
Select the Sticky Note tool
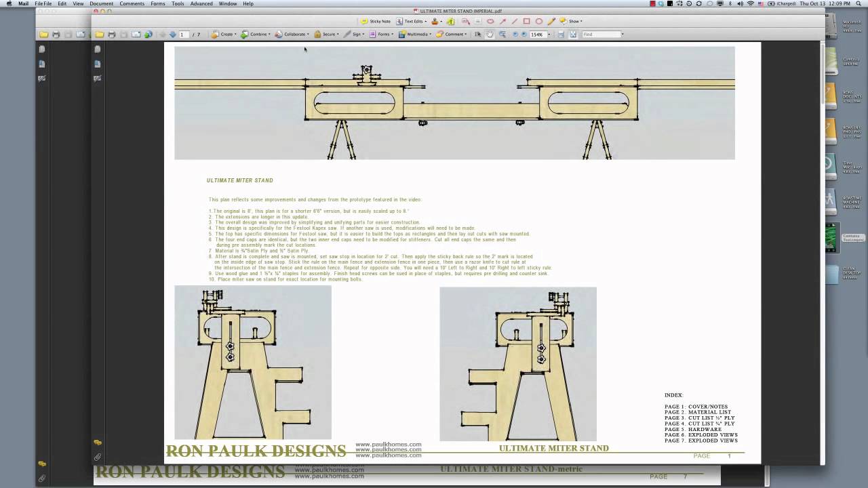tap(376, 21)
